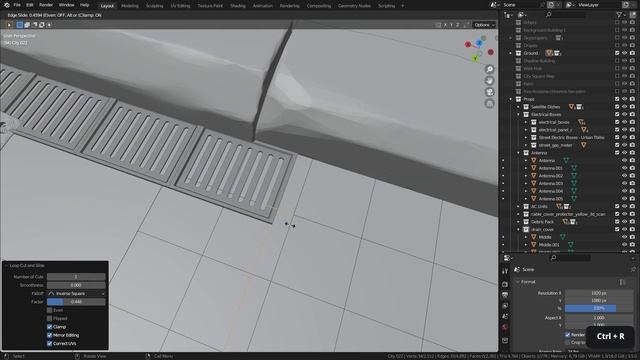Add a workspace with the plus button
The height and width of the screenshot is (360, 640).
coord(402,6)
